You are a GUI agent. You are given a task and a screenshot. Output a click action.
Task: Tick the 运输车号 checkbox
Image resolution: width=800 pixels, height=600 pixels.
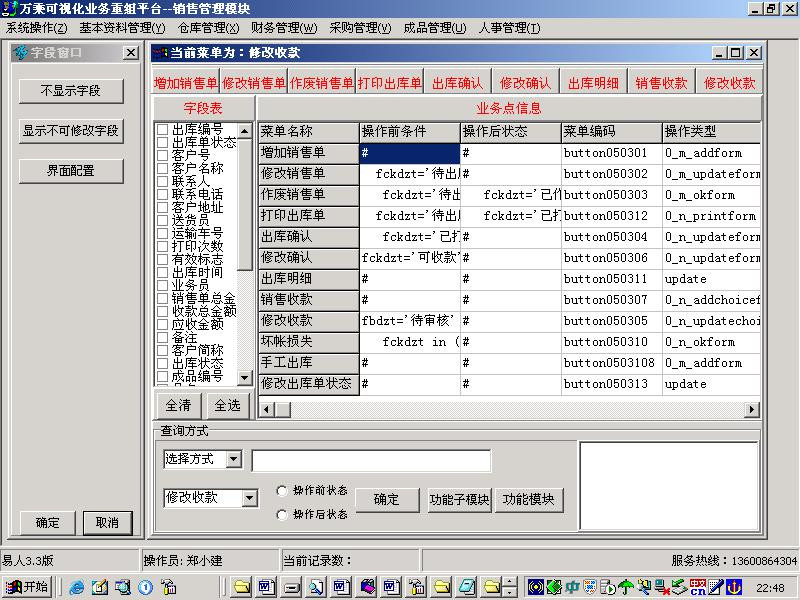[x=163, y=233]
